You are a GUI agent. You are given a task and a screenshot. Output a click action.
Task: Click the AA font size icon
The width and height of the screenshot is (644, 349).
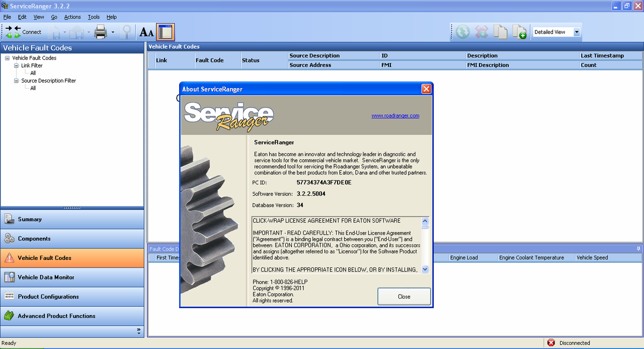click(x=146, y=32)
